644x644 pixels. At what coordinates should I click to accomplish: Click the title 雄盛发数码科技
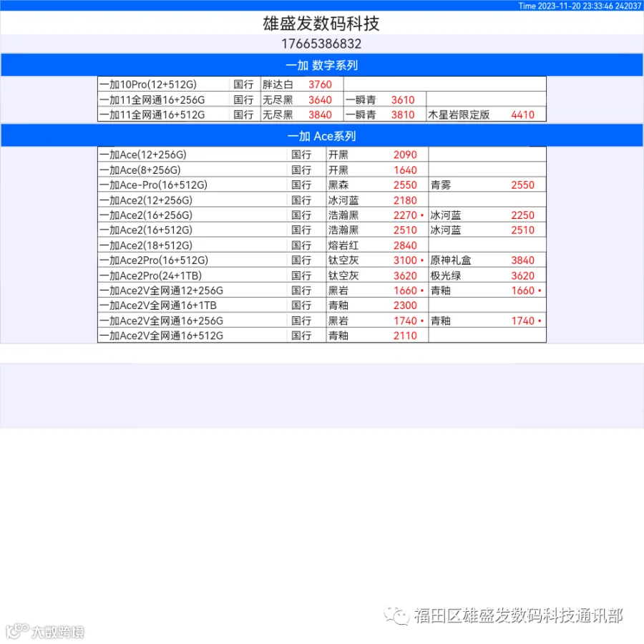coord(321,24)
